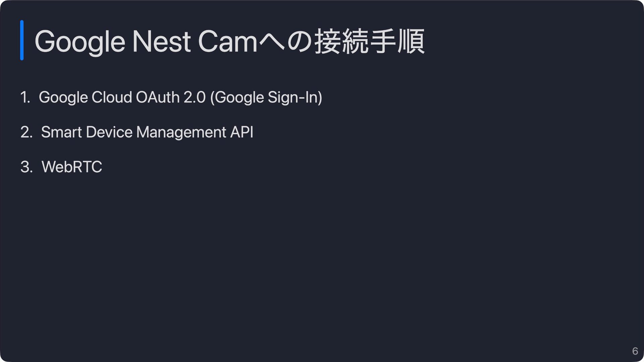Click the slide title Google Nest Cam

coord(230,42)
